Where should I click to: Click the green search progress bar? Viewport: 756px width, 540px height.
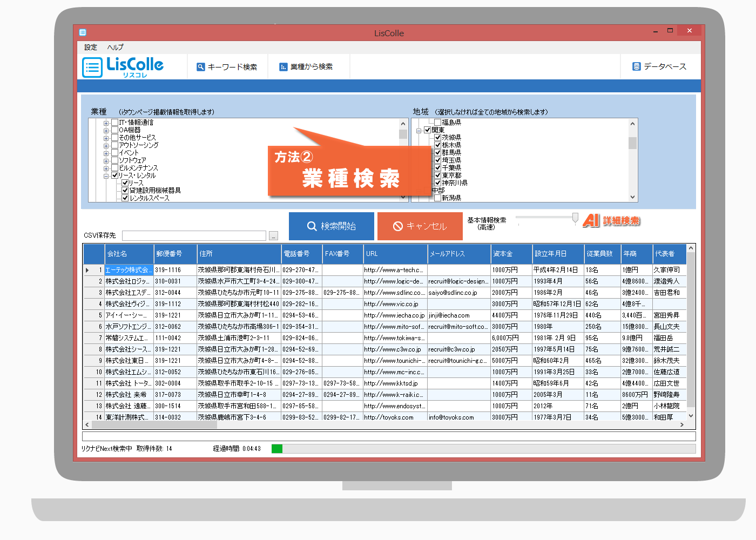tap(277, 449)
